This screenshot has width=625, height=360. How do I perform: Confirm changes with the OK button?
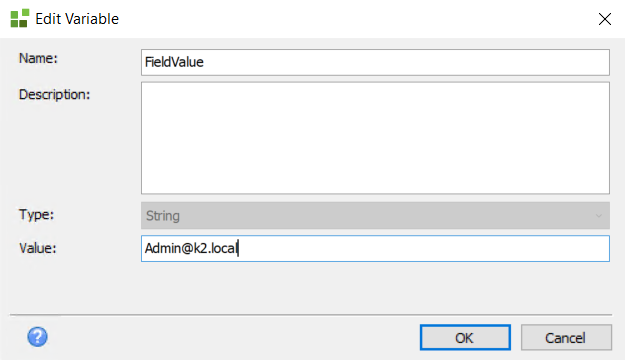coord(465,338)
